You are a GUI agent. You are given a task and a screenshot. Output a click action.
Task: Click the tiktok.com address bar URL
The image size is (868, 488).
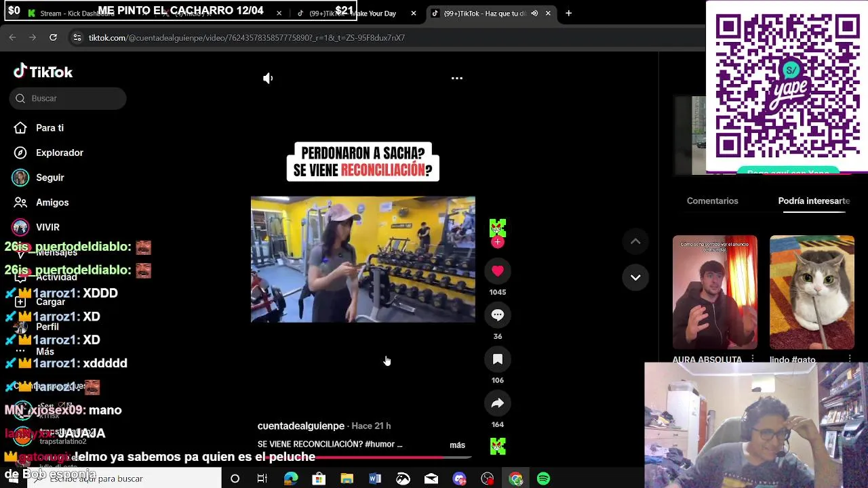coord(247,38)
